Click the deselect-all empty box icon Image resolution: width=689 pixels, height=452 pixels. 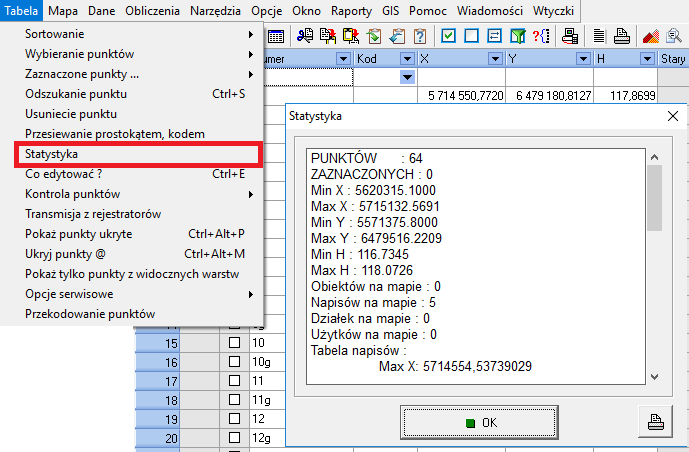pos(471,36)
